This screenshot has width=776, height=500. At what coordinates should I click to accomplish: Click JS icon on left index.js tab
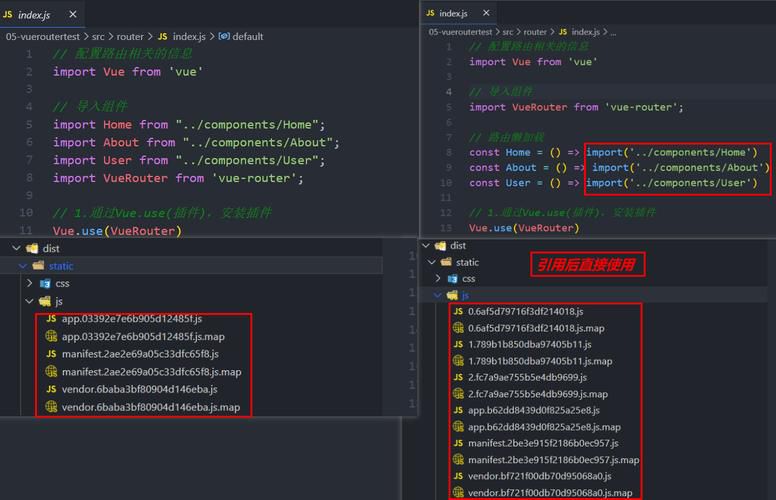pyautogui.click(x=8, y=14)
